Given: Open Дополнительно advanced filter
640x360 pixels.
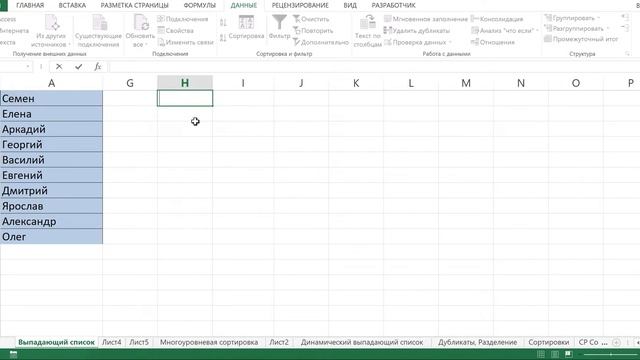Looking at the screenshot, I should click(321, 42).
